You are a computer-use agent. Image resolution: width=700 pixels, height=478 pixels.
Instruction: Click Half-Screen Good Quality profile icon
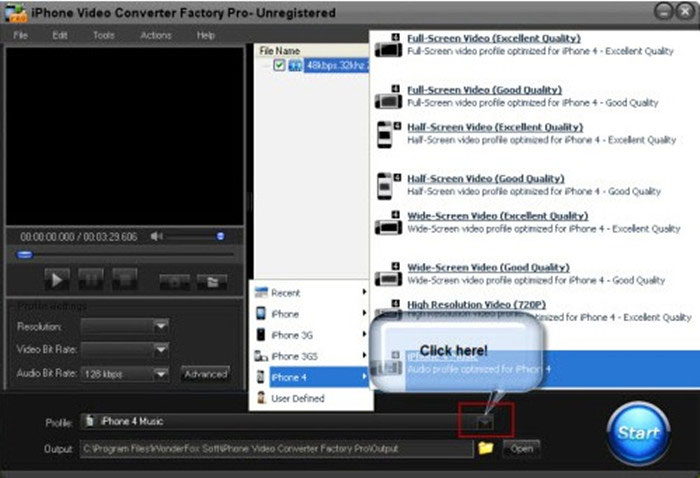tap(388, 186)
